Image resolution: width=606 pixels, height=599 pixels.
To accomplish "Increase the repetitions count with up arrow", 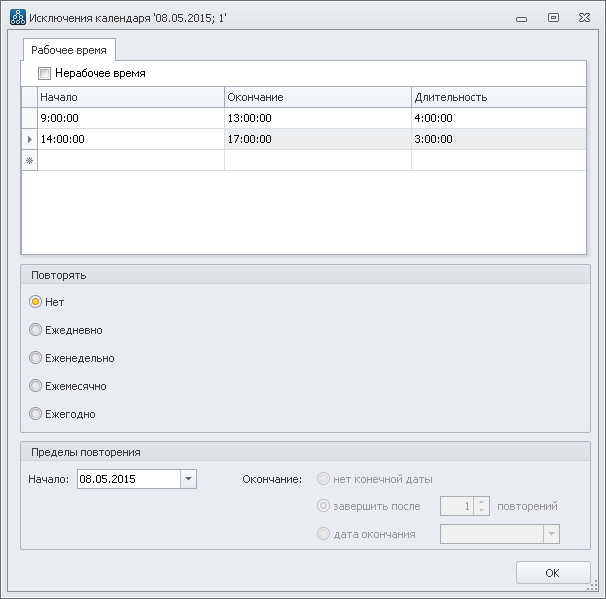I will (482, 502).
